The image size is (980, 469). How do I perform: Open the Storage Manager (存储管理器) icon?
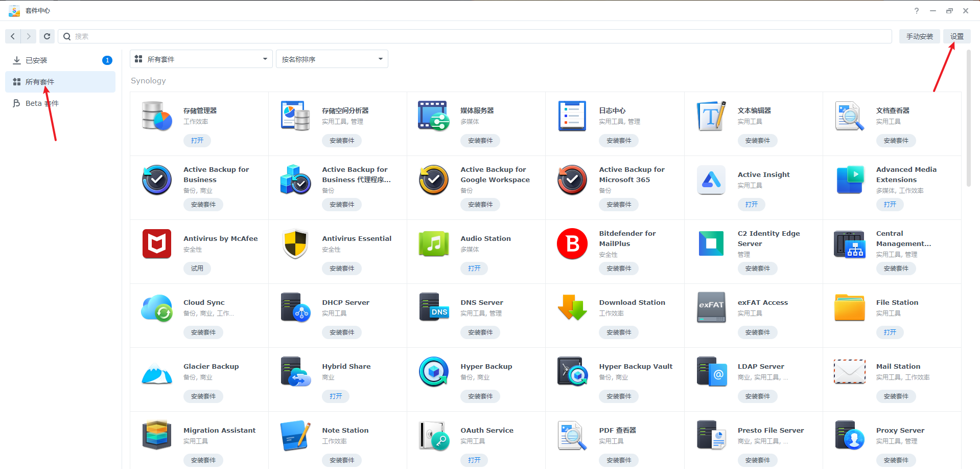coord(156,116)
